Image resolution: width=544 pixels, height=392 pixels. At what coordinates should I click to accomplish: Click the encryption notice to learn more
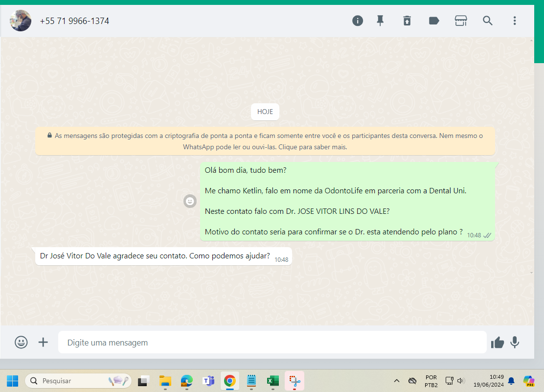(x=265, y=141)
